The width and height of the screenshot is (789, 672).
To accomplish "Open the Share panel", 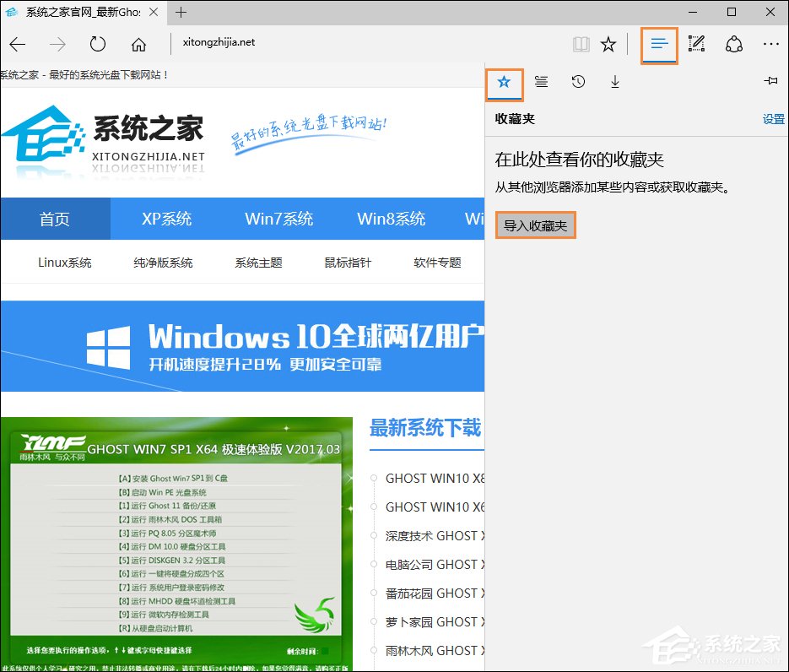I will coord(734,44).
